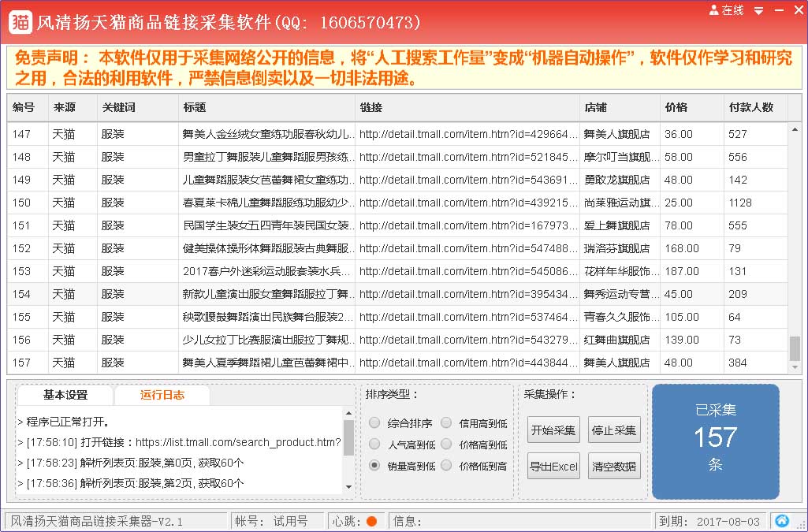Image resolution: width=808 pixels, height=532 pixels.
Task: Click 清空数据 button
Action: 614,467
